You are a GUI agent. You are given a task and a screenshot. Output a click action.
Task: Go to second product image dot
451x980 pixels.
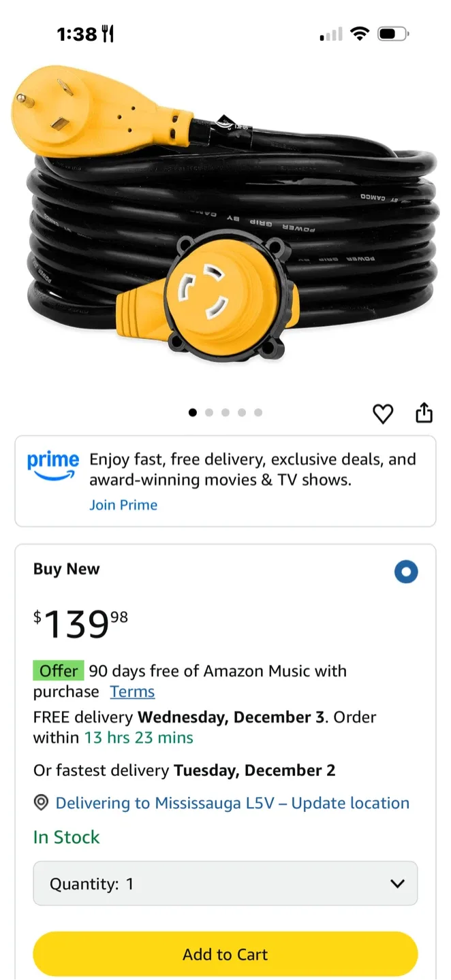[209, 412]
